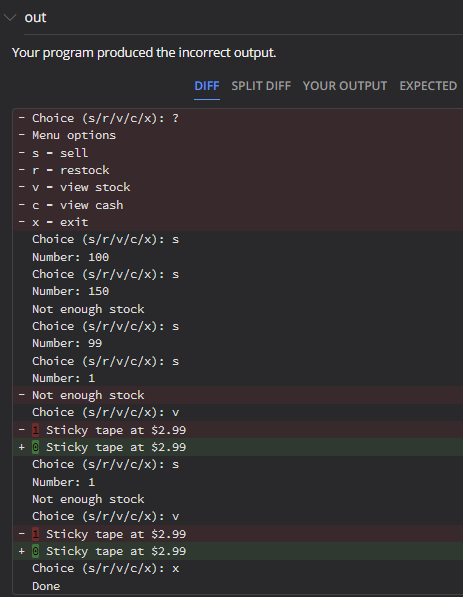Click the 'Choice (s/r/v/c/x): ?' line

point(238,118)
